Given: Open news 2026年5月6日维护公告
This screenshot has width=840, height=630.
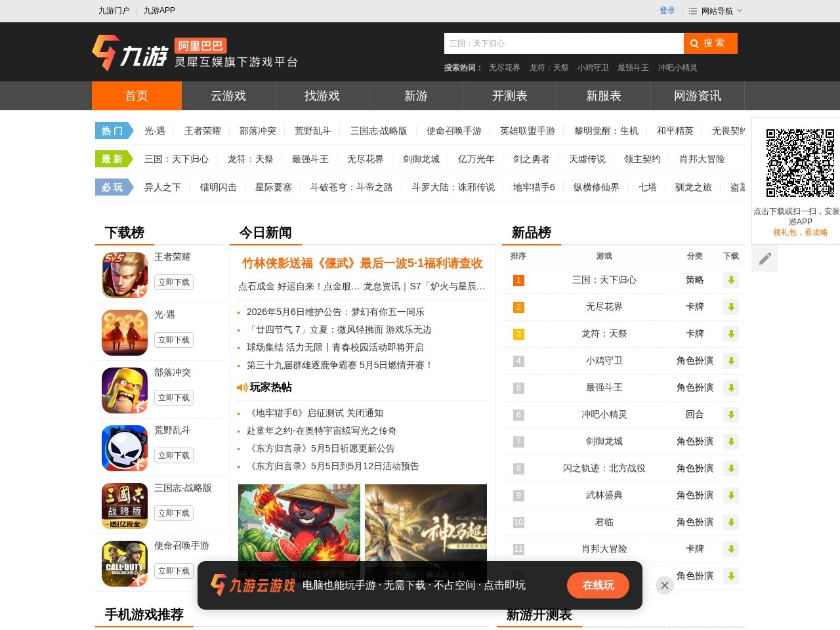Looking at the screenshot, I should coord(335,312).
